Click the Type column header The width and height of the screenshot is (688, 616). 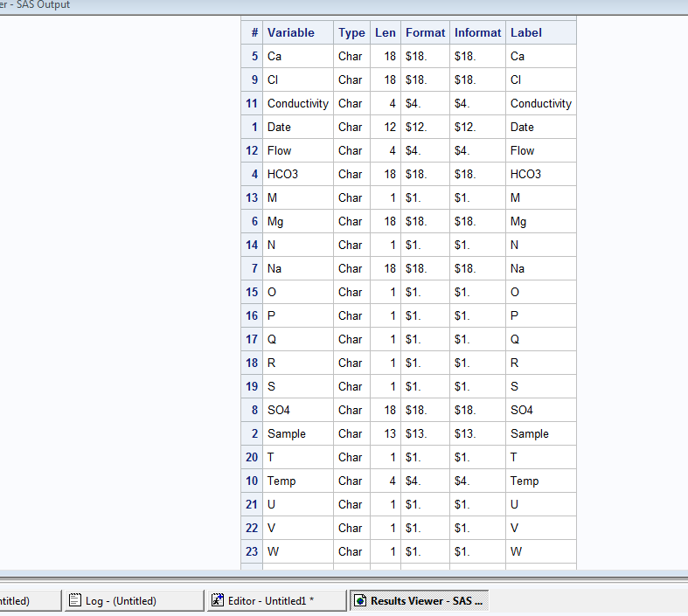point(351,32)
